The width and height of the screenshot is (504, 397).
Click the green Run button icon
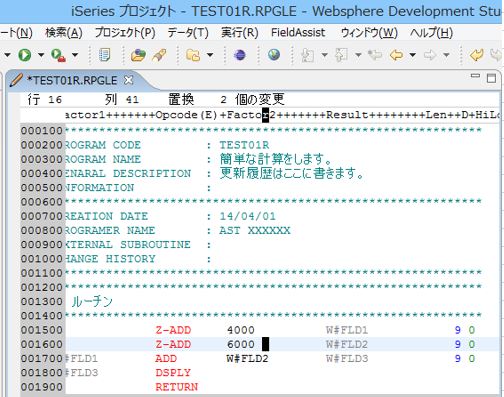tap(25, 55)
